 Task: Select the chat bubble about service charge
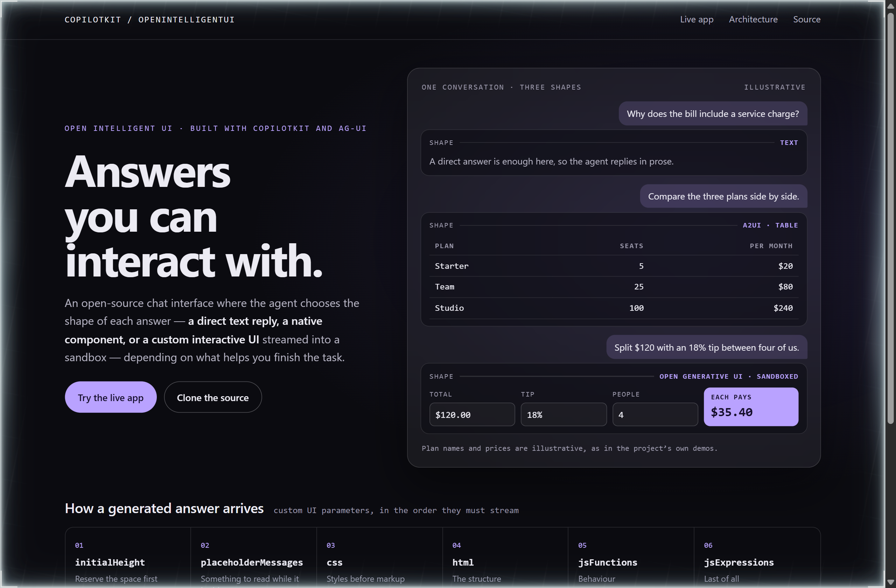point(713,113)
